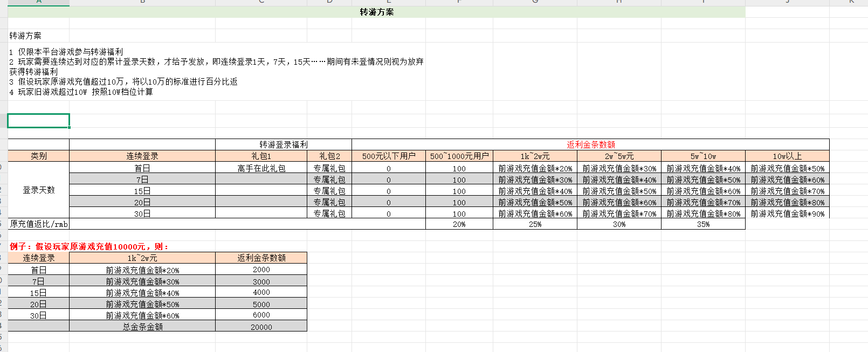This screenshot has height=352, width=868.
Task: Click the "礼包2" header cell
Action: click(329, 156)
